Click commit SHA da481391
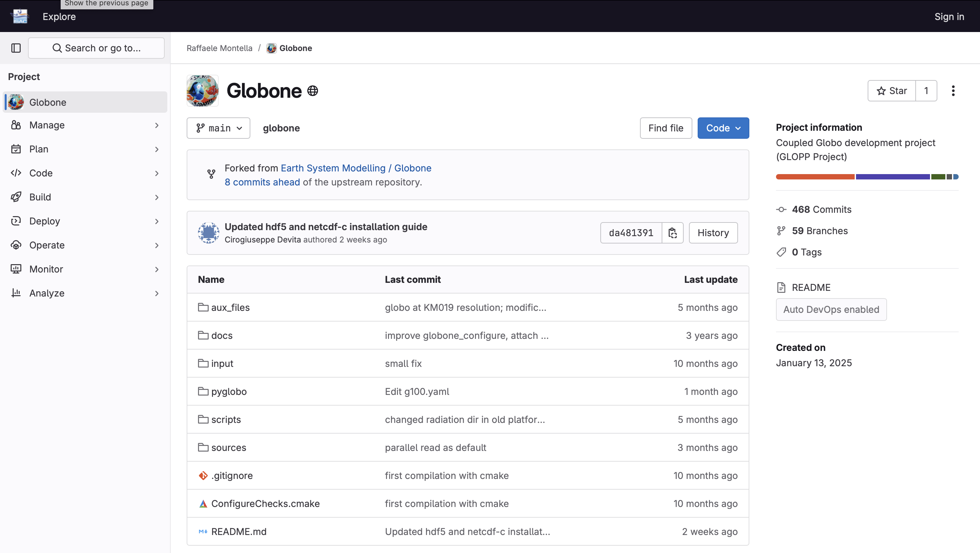 click(x=631, y=233)
